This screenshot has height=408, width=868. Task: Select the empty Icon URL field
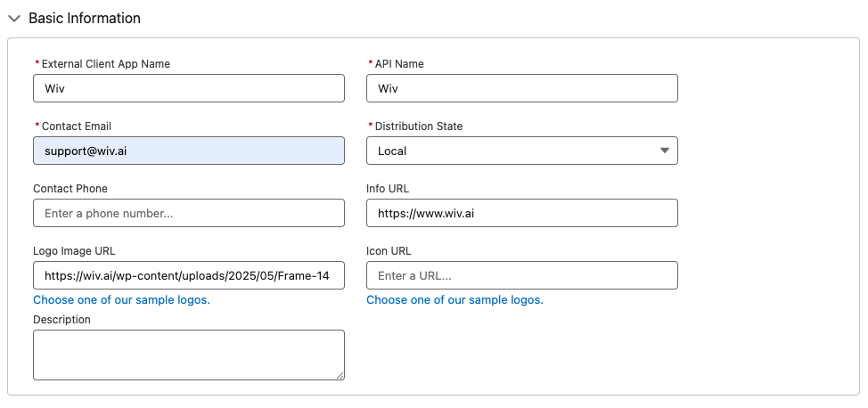tap(521, 275)
